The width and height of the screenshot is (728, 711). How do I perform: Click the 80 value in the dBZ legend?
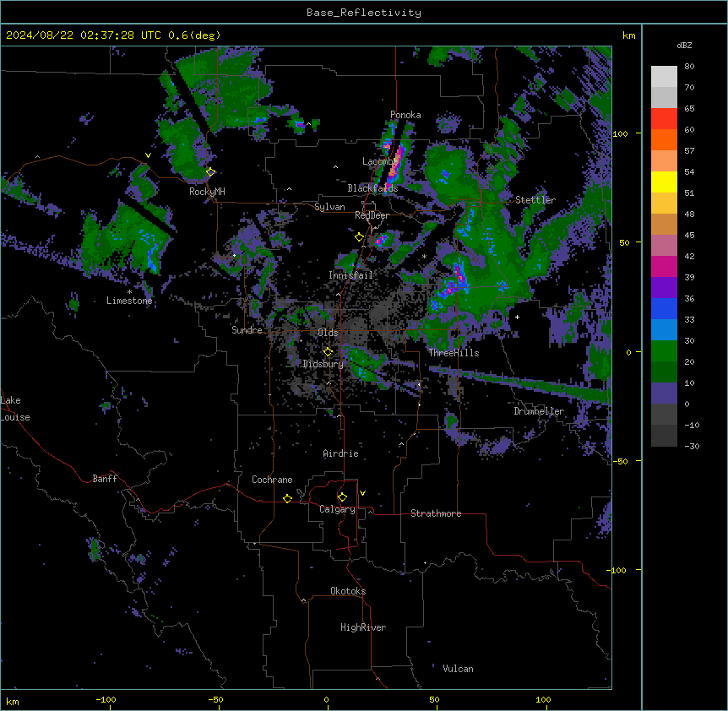[689, 67]
